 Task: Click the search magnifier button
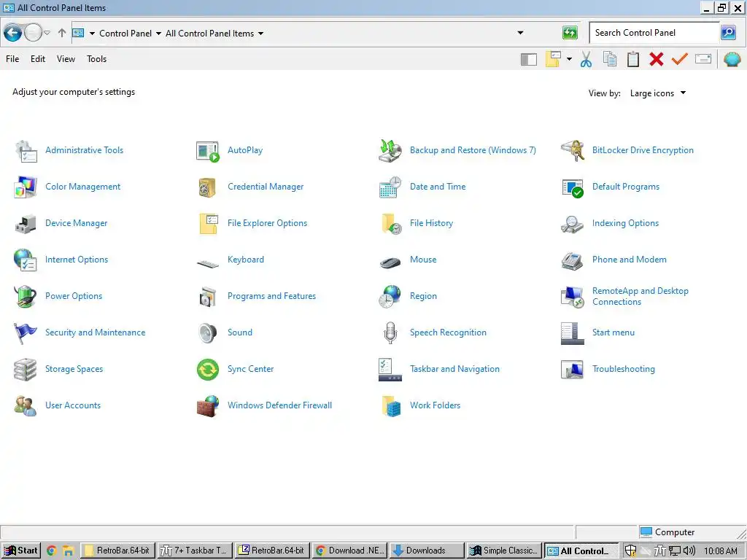click(x=729, y=33)
